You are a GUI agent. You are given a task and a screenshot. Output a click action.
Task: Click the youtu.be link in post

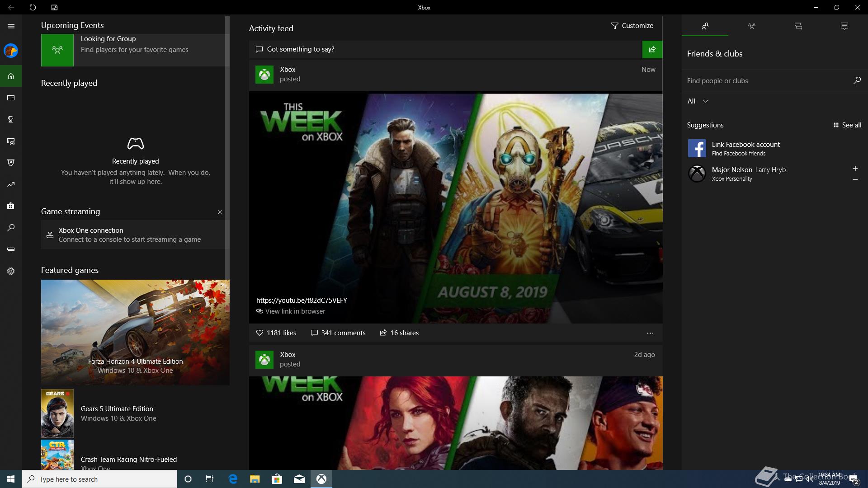point(302,300)
